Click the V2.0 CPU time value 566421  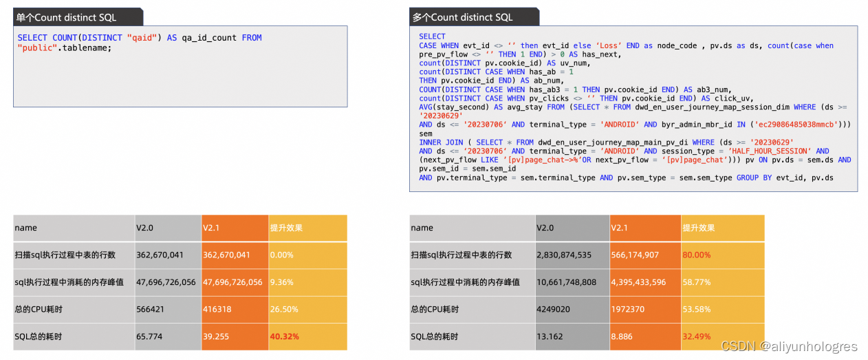click(x=167, y=310)
